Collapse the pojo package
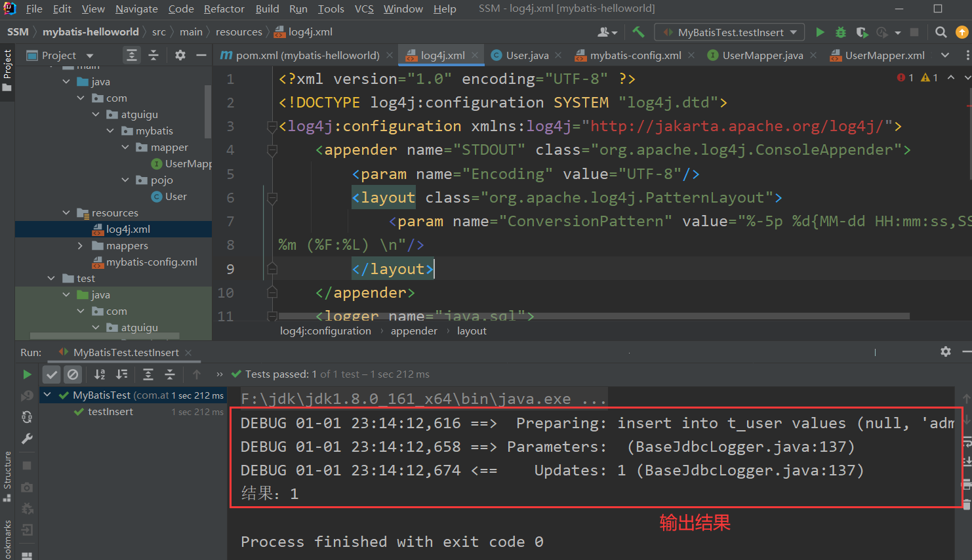 pyautogui.click(x=125, y=180)
